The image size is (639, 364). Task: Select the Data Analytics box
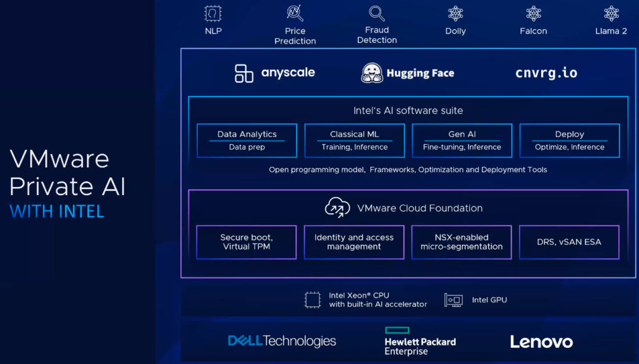click(x=246, y=140)
